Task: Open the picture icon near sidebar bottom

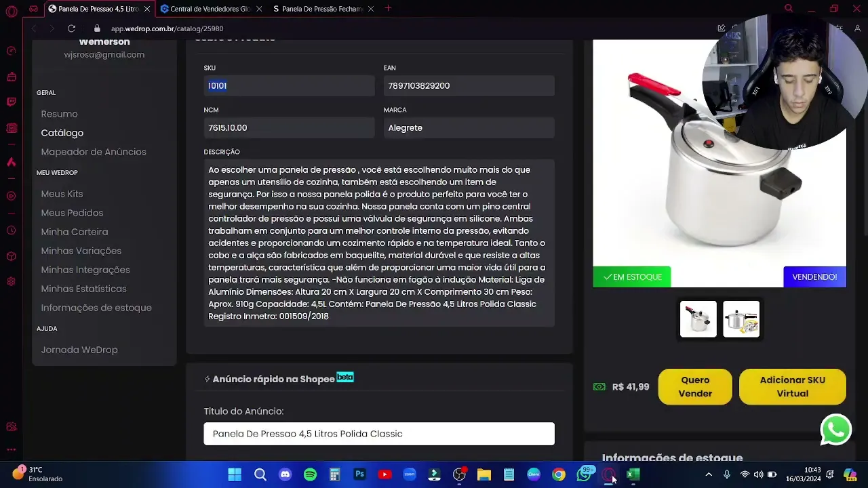Action: [x=11, y=426]
